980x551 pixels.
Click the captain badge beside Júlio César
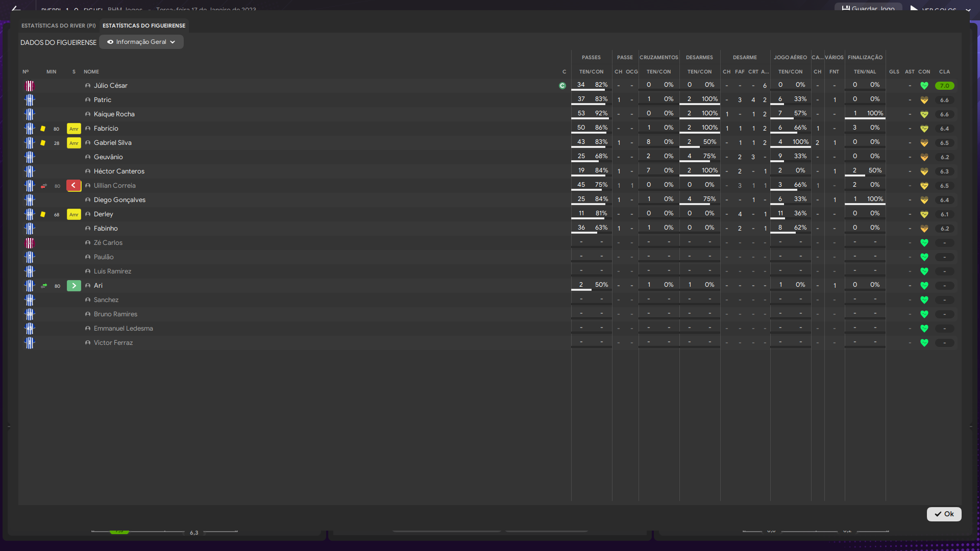(x=562, y=86)
